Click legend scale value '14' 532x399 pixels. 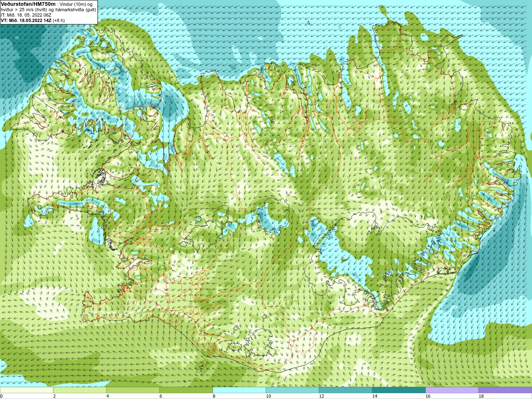[x=374, y=396]
